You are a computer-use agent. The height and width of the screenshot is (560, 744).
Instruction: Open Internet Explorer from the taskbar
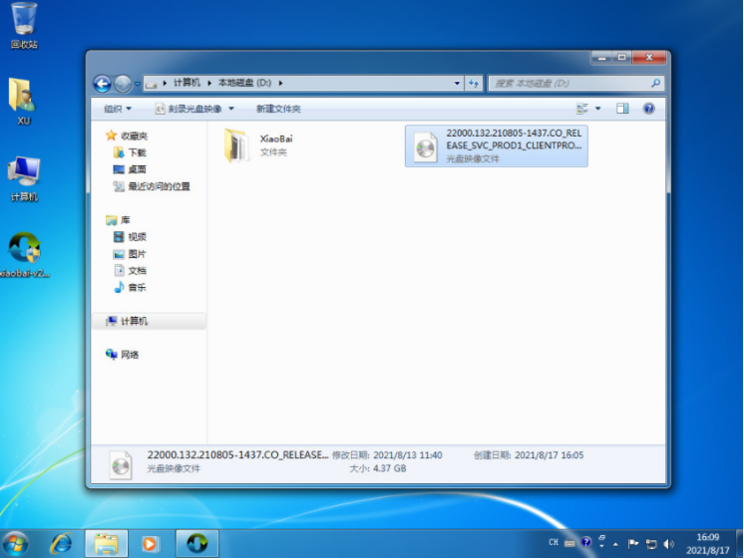pos(62,543)
